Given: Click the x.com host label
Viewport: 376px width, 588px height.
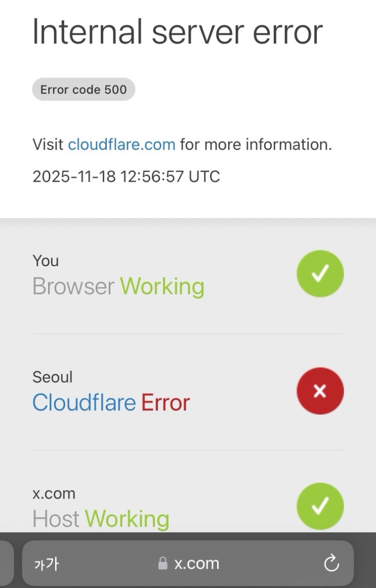Looking at the screenshot, I should pyautogui.click(x=54, y=493).
